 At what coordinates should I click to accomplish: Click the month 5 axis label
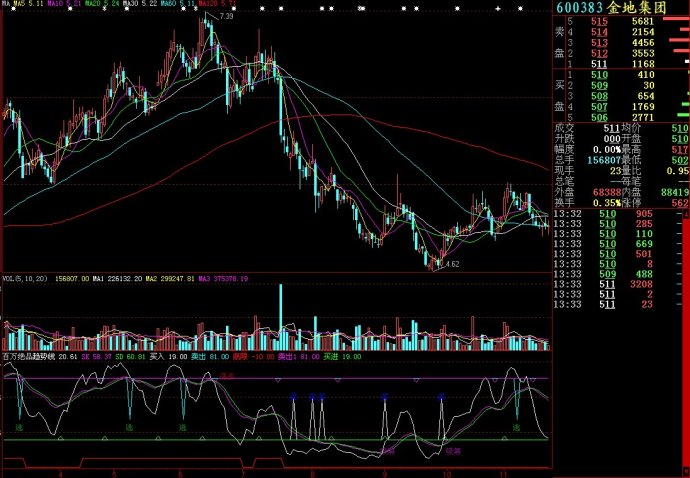point(114,474)
